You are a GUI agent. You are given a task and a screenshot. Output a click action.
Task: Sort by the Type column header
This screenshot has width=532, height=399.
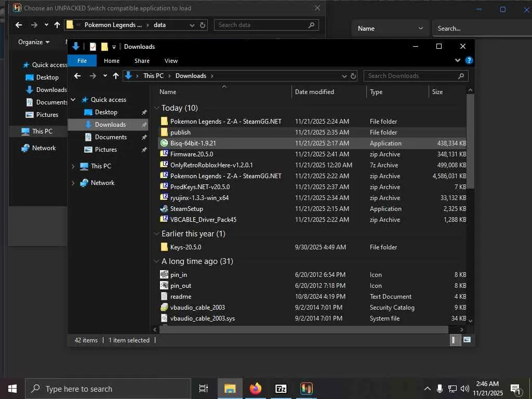click(x=397, y=91)
